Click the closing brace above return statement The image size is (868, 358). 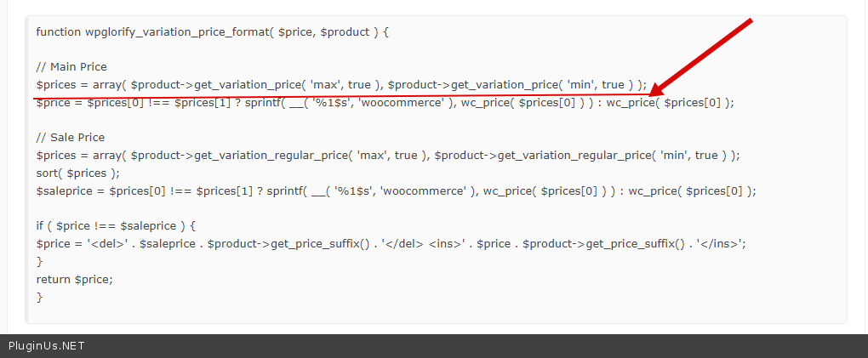point(39,261)
